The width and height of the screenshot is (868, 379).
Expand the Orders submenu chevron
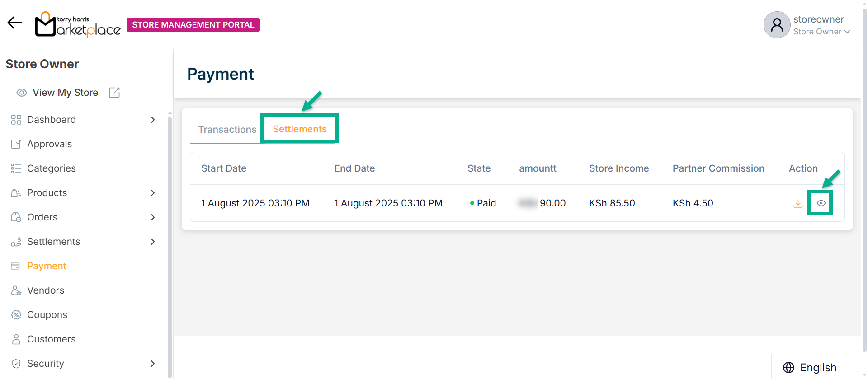[153, 217]
